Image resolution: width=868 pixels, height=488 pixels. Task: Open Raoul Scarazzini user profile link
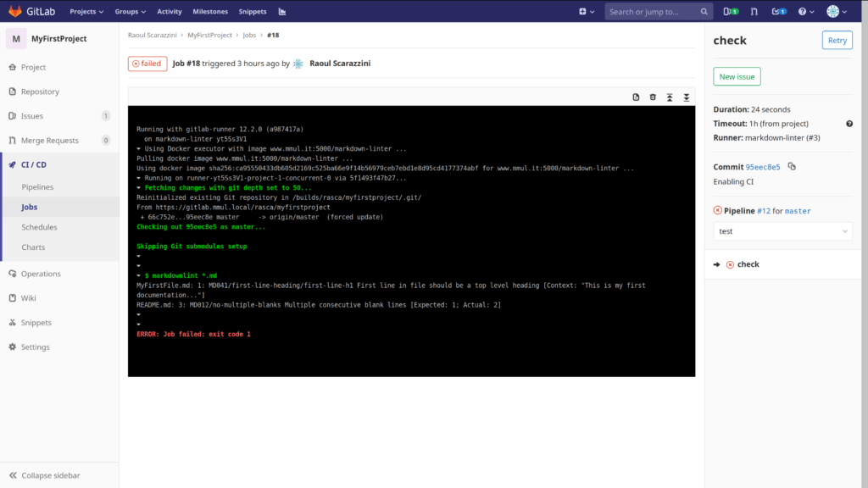340,63
